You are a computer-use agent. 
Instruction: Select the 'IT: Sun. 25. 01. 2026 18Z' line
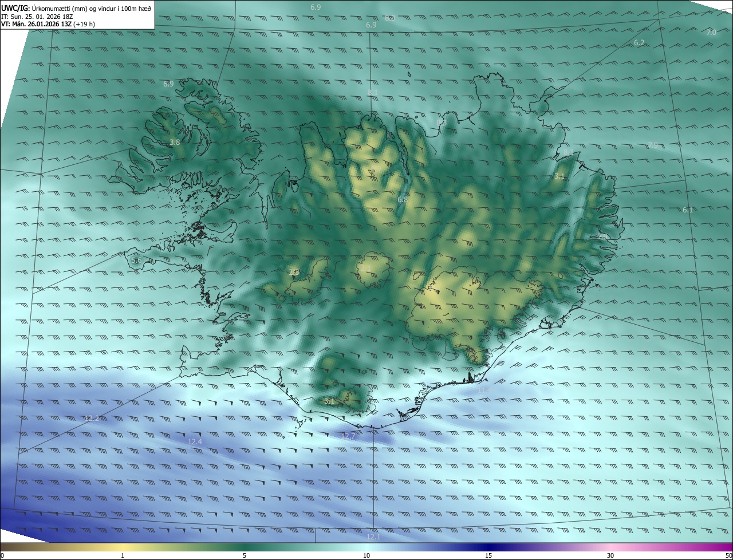tap(37, 16)
